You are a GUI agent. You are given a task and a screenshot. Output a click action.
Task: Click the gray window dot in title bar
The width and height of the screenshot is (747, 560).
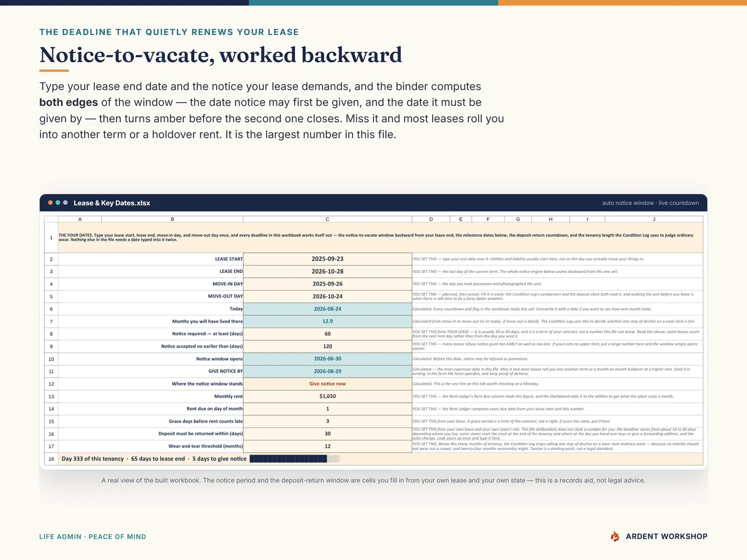(65, 203)
